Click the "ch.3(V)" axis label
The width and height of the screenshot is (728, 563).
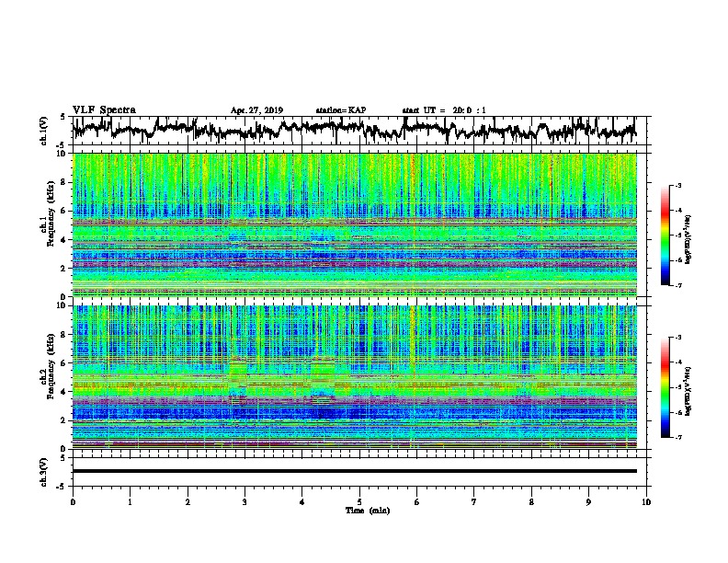44,472
